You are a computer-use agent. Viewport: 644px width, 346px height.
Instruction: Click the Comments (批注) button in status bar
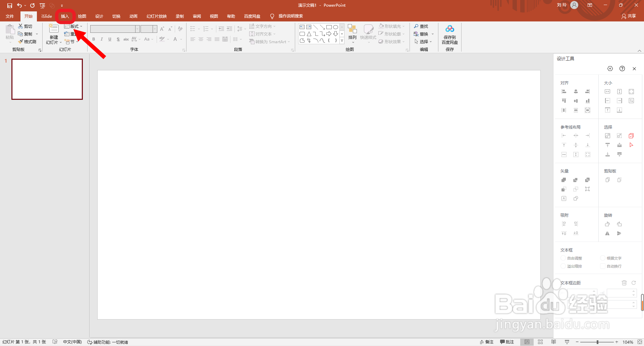(x=507, y=342)
